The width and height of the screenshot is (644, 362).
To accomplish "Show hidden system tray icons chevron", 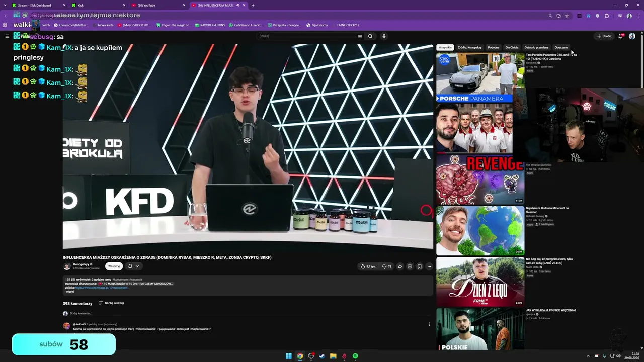I will click(x=588, y=356).
